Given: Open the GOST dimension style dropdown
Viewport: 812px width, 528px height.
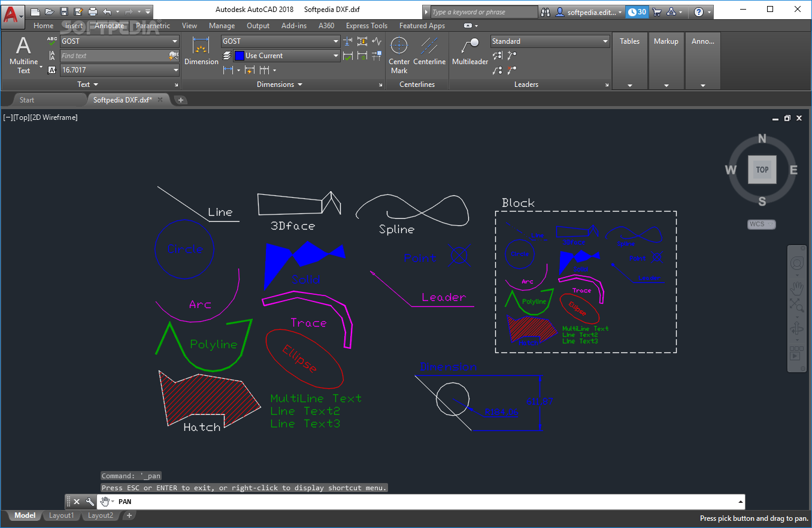Looking at the screenshot, I should (x=336, y=41).
